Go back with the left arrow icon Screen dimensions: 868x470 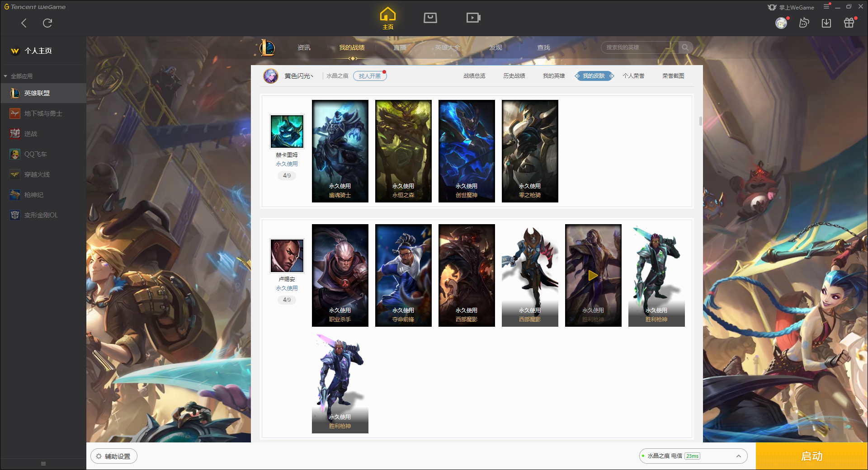(24, 23)
